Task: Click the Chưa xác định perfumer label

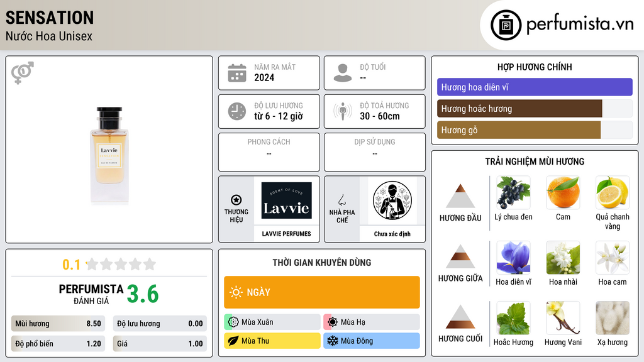Action: [392, 234]
